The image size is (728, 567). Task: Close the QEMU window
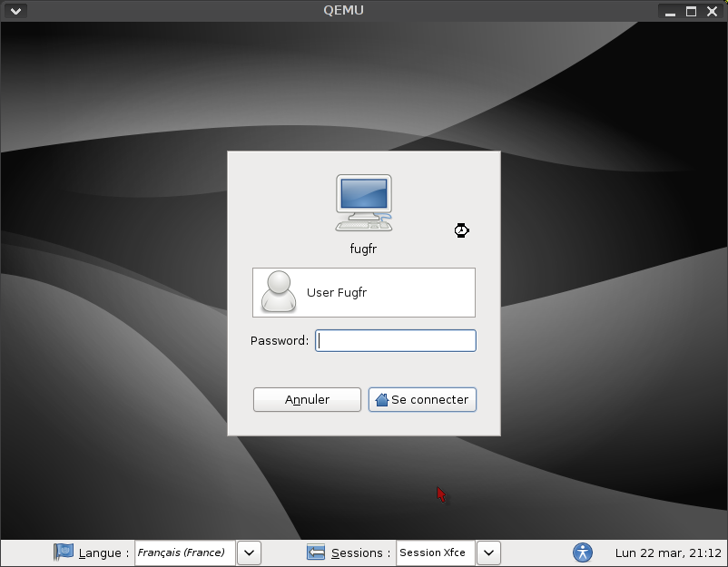point(712,11)
